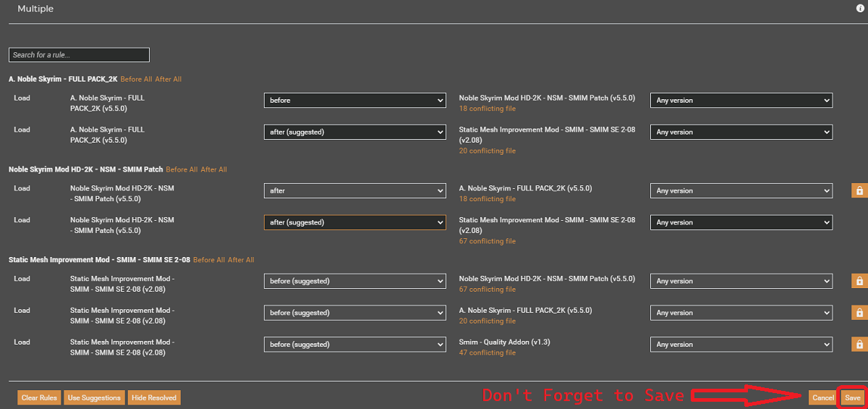Viewport: 868px width, 409px height.
Task: Toggle lock on NSM-SMIM Patch after A. Noble Skyrim rule
Action: [x=859, y=190]
